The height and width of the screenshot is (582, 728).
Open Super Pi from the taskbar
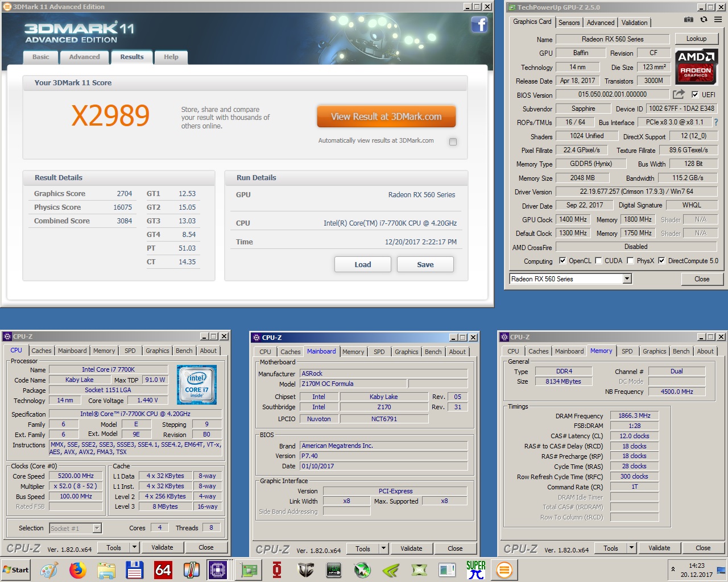476,569
